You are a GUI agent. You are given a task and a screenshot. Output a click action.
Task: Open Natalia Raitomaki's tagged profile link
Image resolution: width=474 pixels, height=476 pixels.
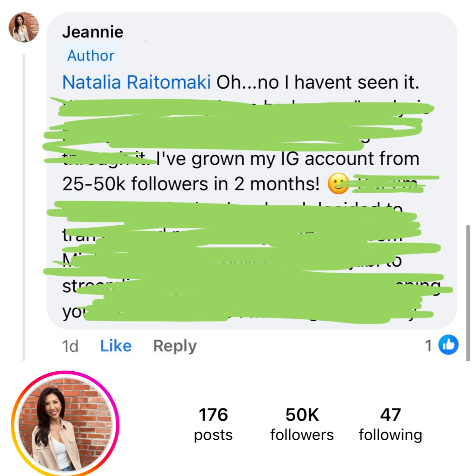coord(137,82)
